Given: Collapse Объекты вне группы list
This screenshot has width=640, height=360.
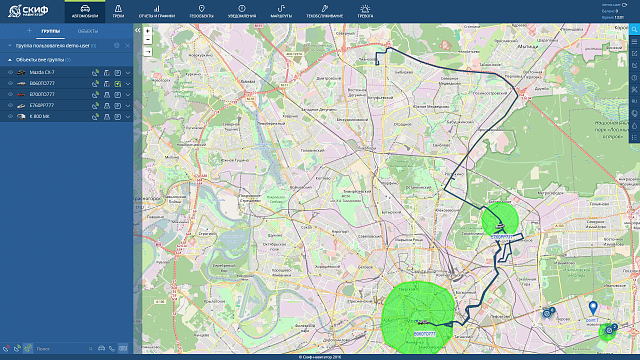Looking at the screenshot, I should 10,60.
